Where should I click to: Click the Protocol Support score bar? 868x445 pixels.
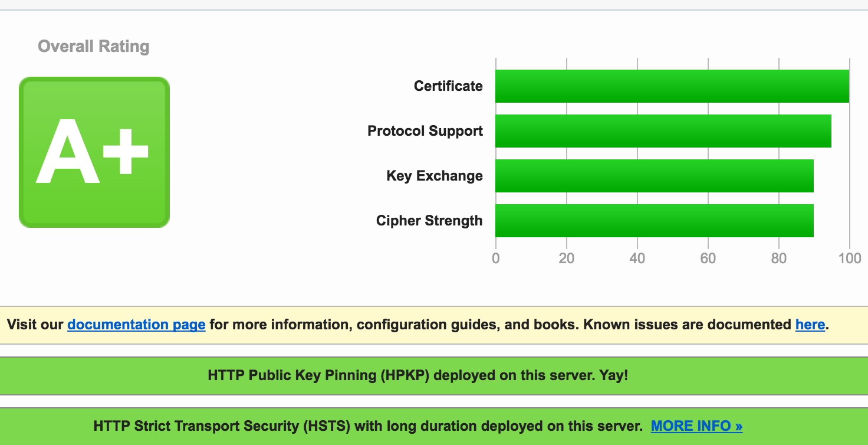click(663, 131)
